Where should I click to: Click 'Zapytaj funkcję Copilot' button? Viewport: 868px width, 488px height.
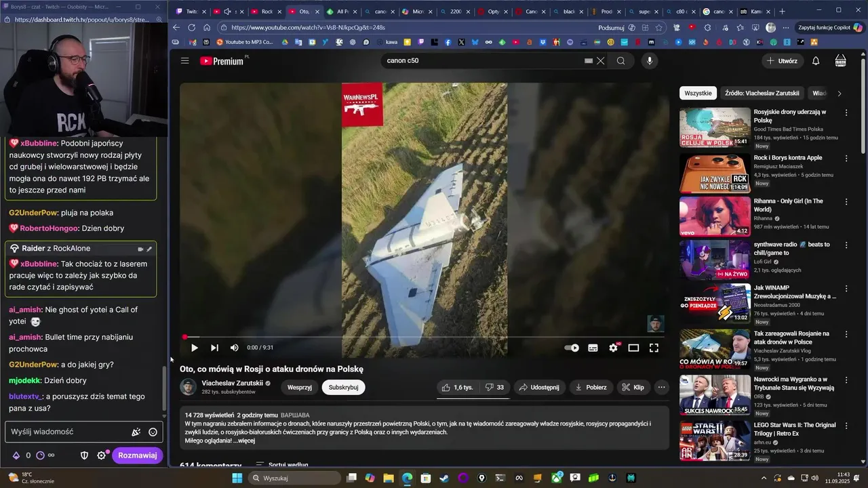830,28
